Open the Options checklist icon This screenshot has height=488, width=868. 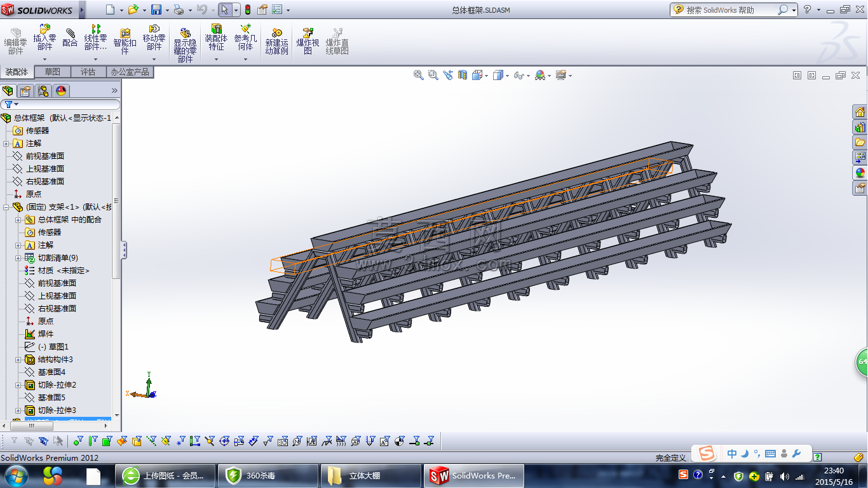coord(277,10)
